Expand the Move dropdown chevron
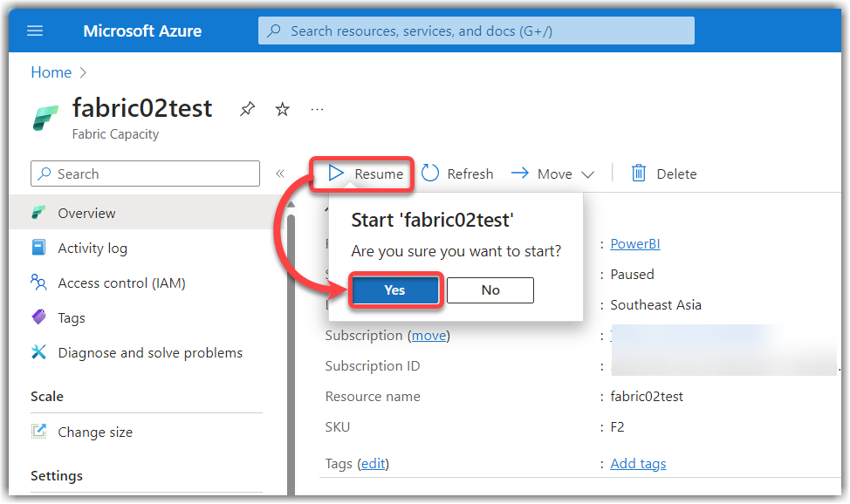The image size is (850, 504). click(587, 174)
